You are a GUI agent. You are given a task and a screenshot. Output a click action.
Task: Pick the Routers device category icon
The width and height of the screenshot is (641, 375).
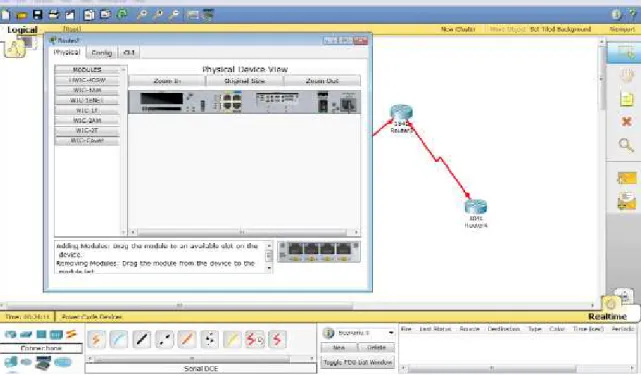click(x=10, y=335)
